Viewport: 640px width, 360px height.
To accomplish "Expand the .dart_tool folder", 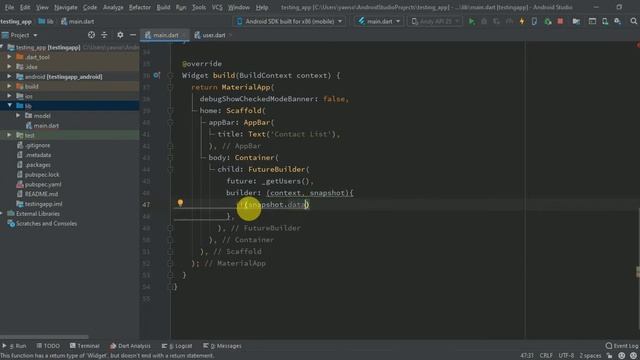I will pyautogui.click(x=9, y=57).
